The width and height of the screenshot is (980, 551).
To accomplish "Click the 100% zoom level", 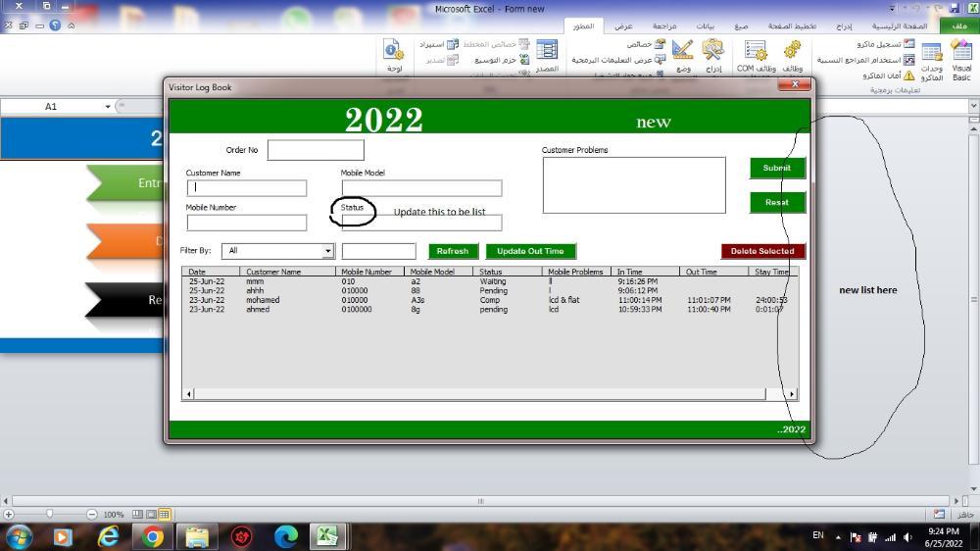I will [113, 514].
